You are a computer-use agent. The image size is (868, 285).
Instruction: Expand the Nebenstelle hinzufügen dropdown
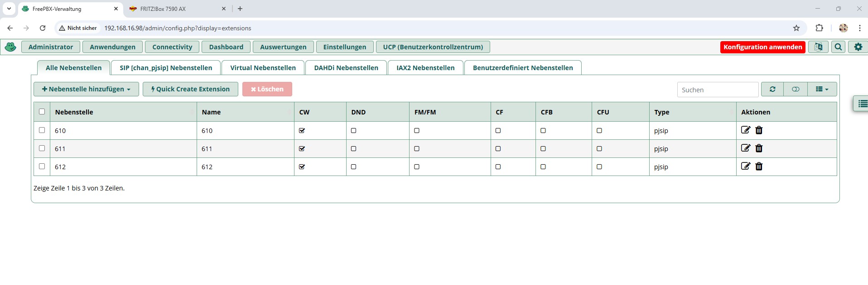[86, 89]
